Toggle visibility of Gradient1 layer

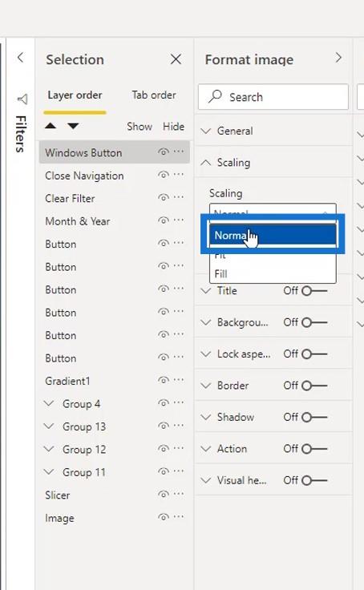tap(163, 380)
